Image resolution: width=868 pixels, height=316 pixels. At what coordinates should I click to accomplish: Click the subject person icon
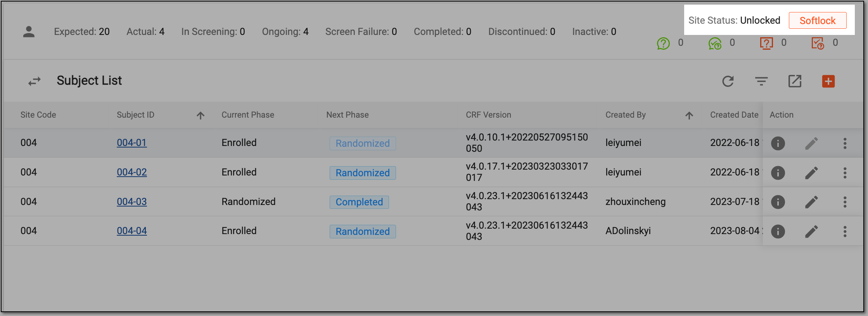click(29, 32)
